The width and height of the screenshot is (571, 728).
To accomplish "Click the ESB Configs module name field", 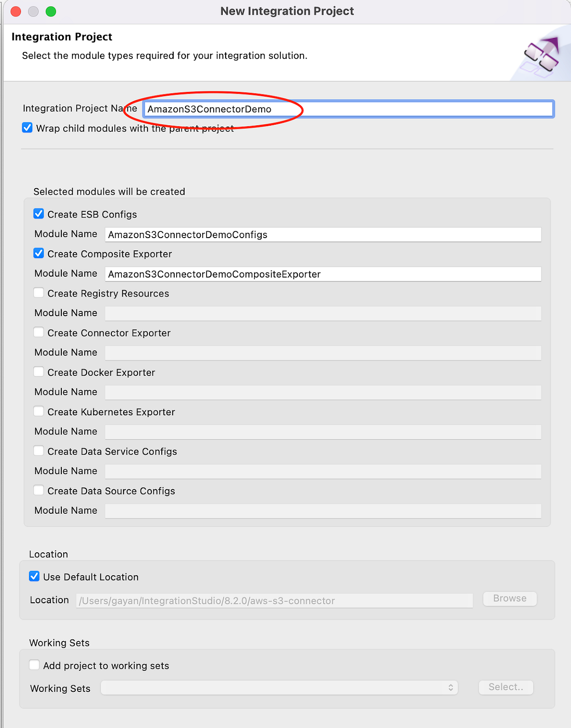I will [x=323, y=234].
